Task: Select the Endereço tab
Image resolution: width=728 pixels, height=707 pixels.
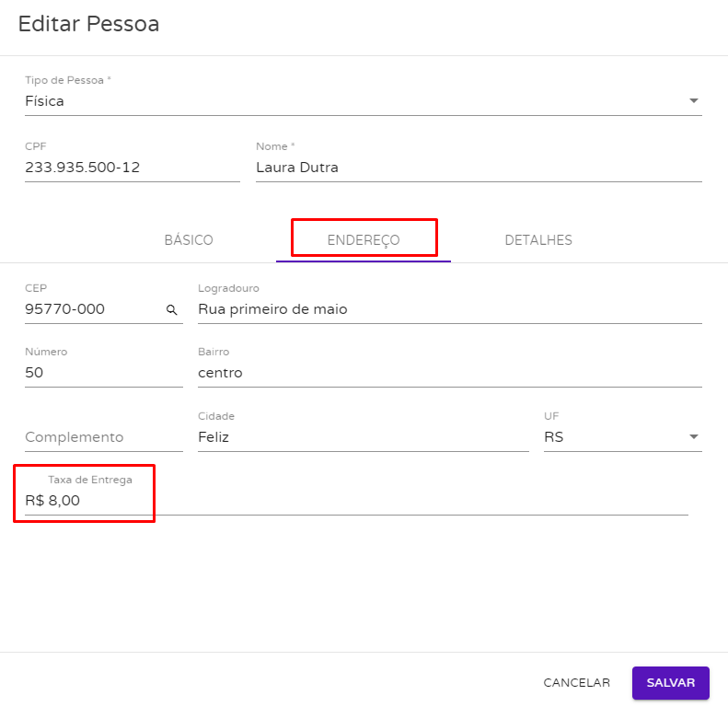Action: 363,240
